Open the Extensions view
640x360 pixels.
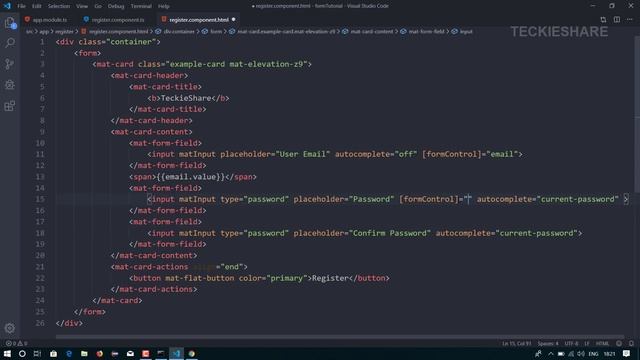(10, 106)
